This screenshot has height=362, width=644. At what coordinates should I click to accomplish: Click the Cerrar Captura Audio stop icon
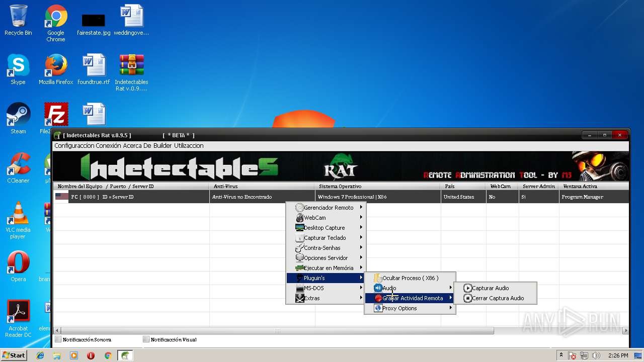[x=468, y=298]
